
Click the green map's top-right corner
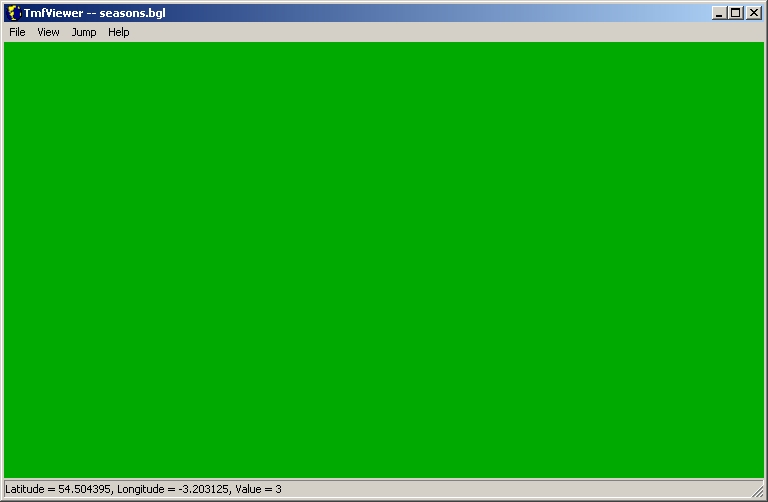pyautogui.click(x=759, y=46)
